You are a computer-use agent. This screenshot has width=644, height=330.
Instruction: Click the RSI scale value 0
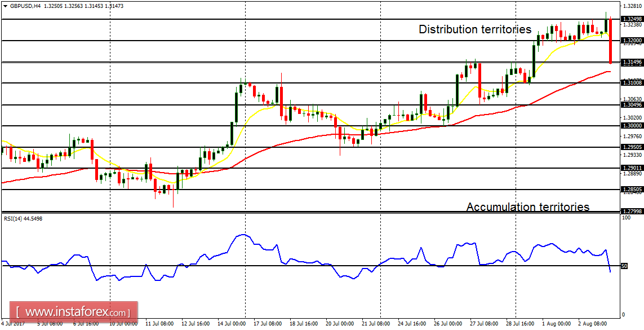pyautogui.click(x=624, y=315)
